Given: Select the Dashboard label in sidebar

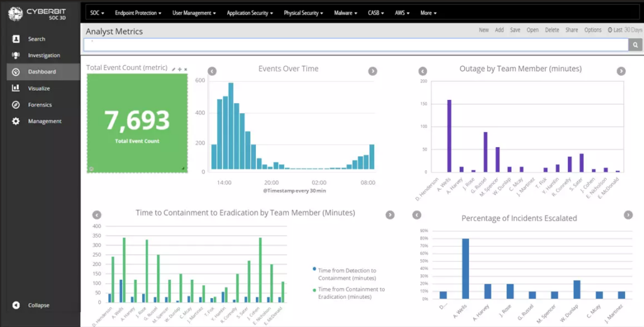Looking at the screenshot, I should [42, 72].
